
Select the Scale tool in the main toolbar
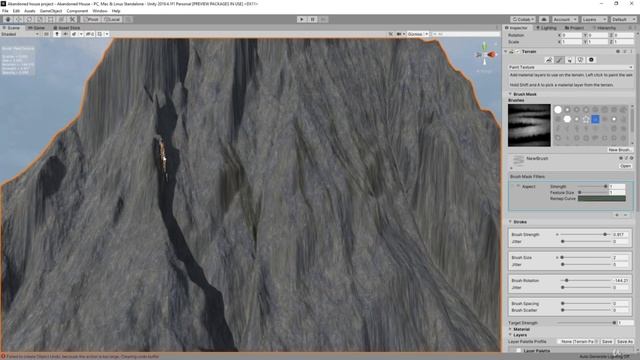coord(40,19)
